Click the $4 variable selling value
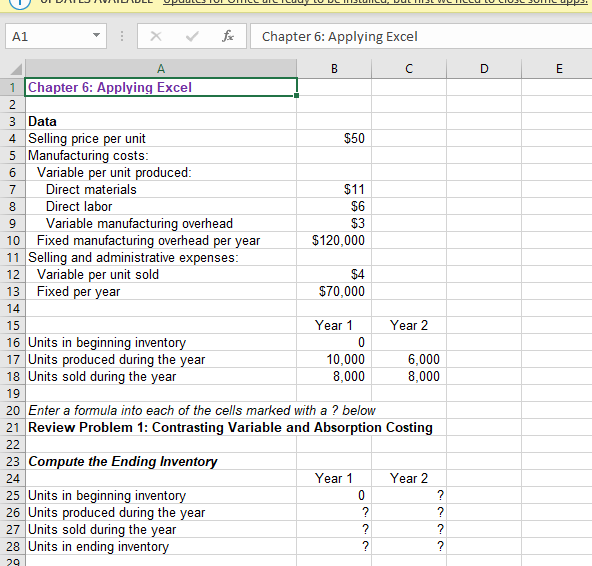 point(334,274)
